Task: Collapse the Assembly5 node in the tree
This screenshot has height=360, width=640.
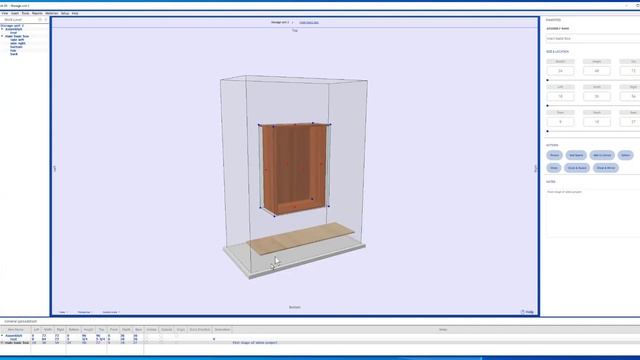Action: (2, 29)
